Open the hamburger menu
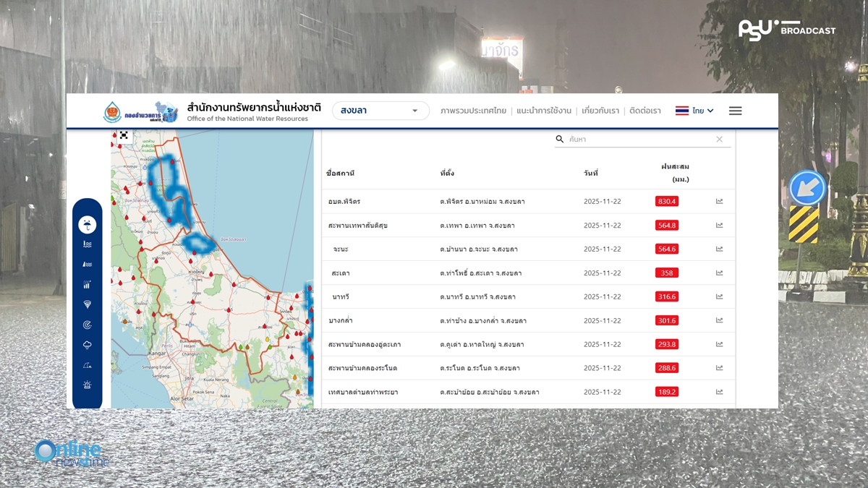Image resolution: width=868 pixels, height=488 pixels. [735, 111]
